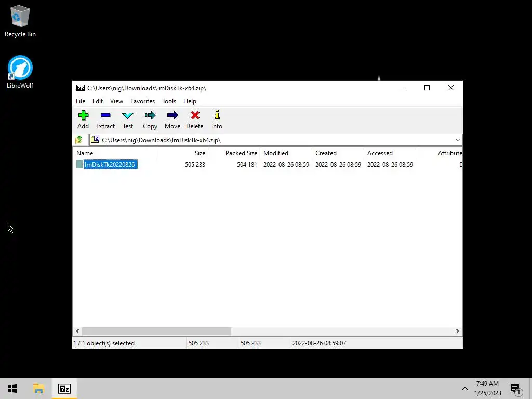Click the Created date cell of ImDiskTk20220826
This screenshot has width=532, height=399.
(x=338, y=165)
